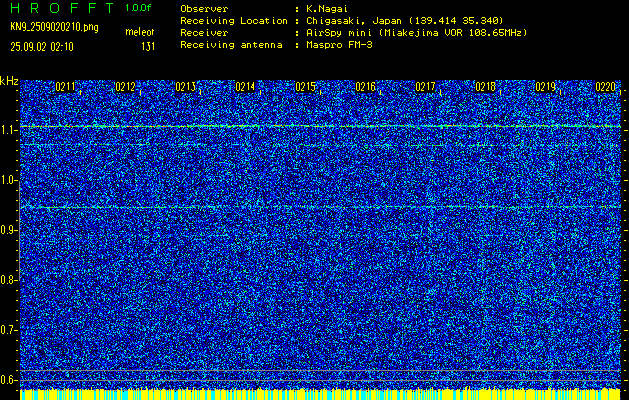Click the 0217 time marker

(x=425, y=87)
